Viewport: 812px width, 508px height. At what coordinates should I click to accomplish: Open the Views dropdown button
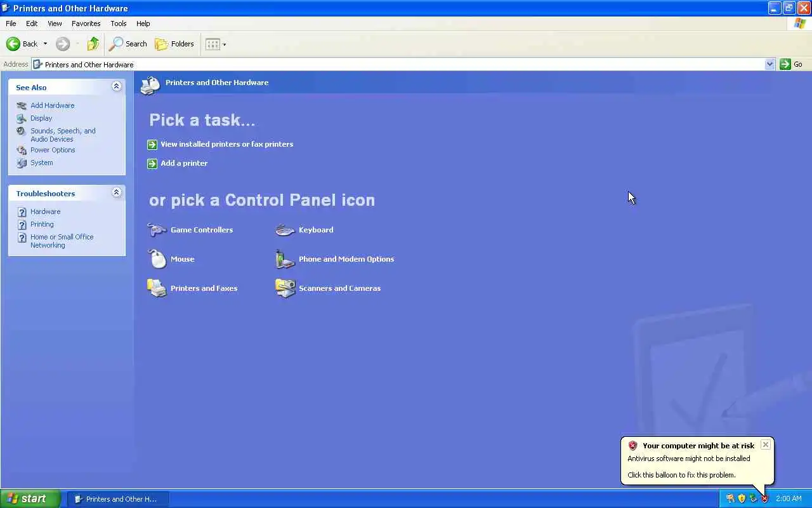[x=216, y=44]
